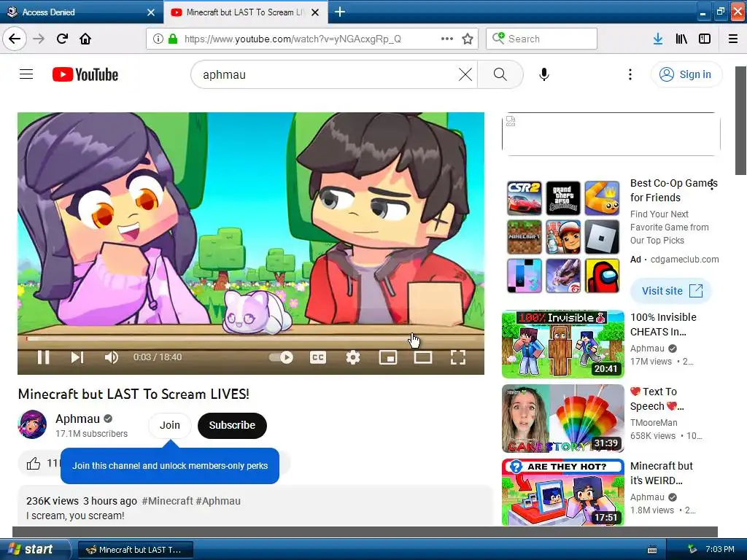Click the cdgameclub.com ad link
Viewport: 747px width, 560px height.
[684, 260]
